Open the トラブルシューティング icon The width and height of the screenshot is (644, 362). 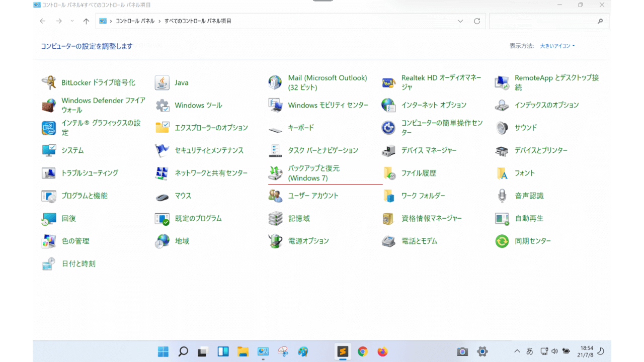pos(49,173)
